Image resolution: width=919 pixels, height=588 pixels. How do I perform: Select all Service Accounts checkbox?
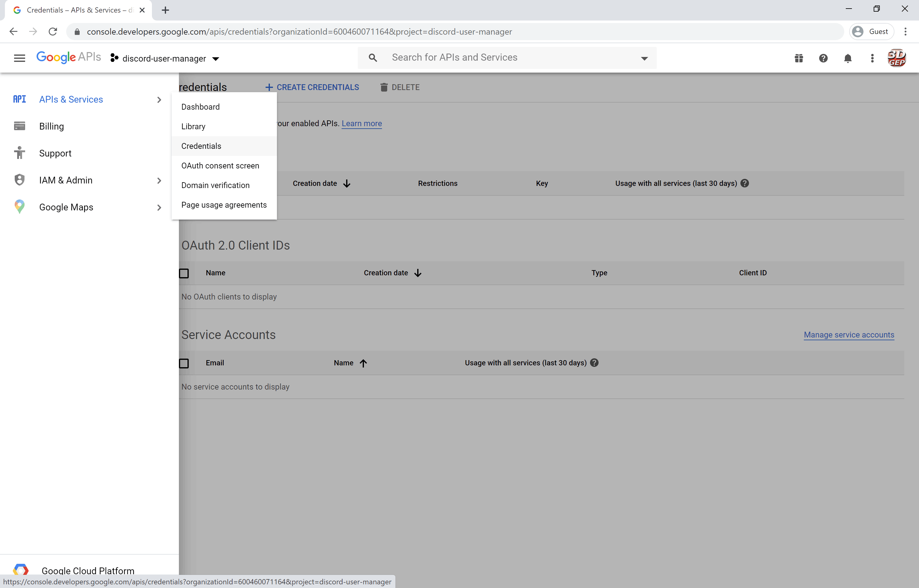(184, 363)
